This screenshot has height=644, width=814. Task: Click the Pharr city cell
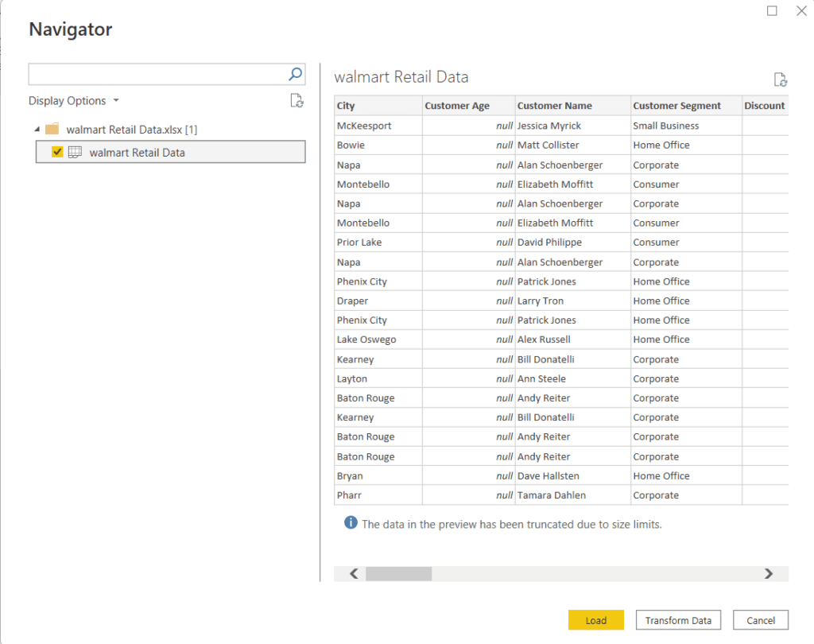click(x=378, y=495)
